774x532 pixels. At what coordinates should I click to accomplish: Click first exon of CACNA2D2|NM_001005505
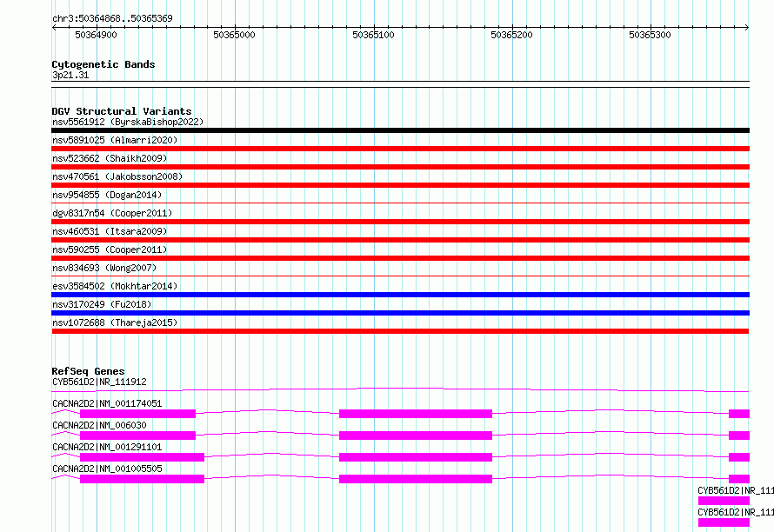[x=142, y=479]
